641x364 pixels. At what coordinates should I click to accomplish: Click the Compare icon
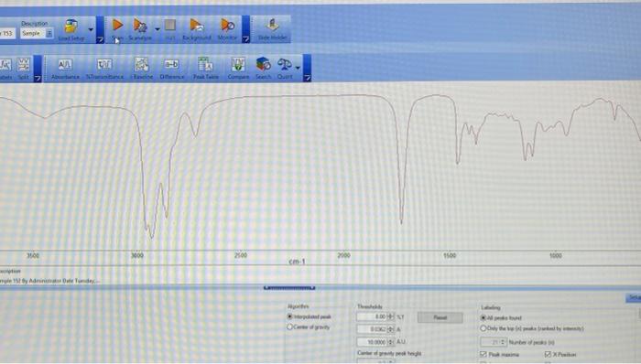pyautogui.click(x=238, y=64)
